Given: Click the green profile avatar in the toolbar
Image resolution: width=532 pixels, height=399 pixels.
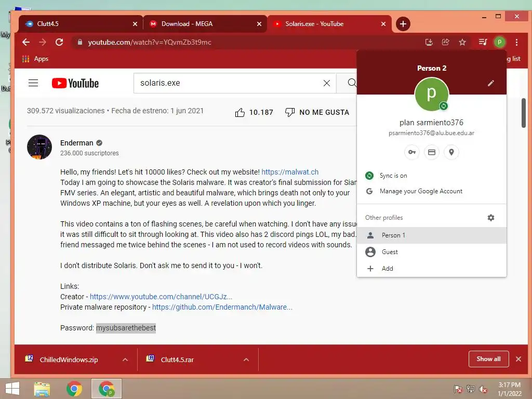Looking at the screenshot, I should click(x=499, y=42).
